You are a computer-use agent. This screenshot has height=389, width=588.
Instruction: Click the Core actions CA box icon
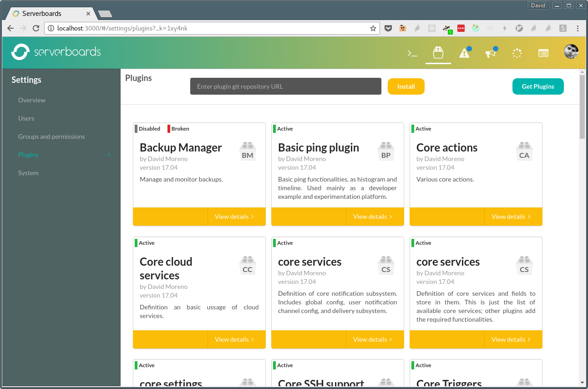[x=524, y=152]
